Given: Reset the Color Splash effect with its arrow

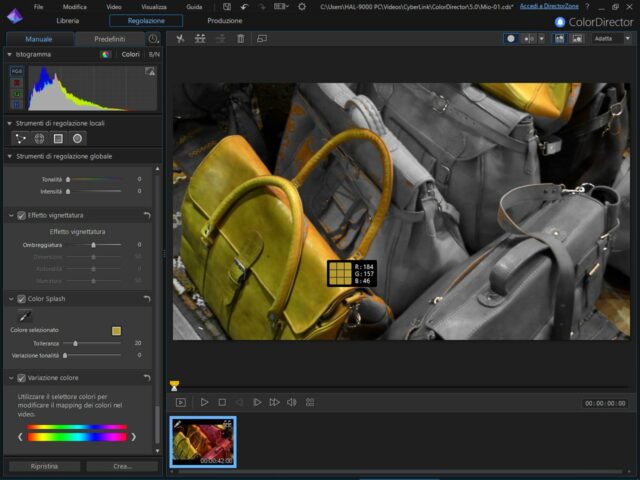Looking at the screenshot, I should click(148, 298).
